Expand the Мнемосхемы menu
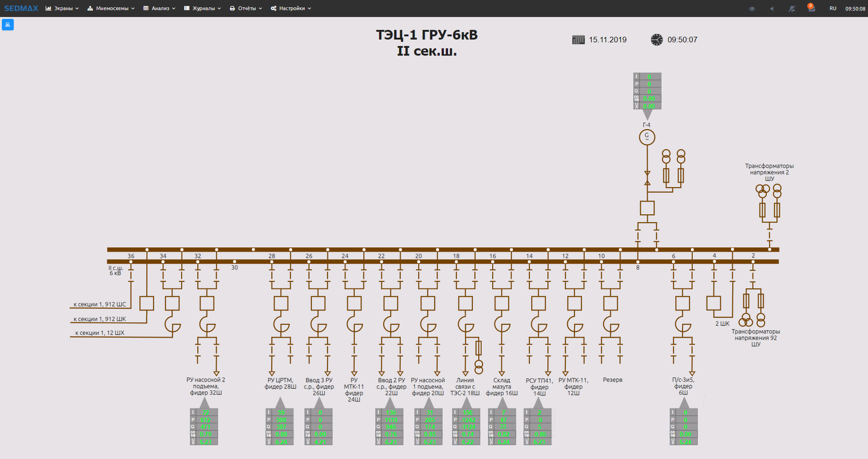Screen dimensions: 868x459 (111, 8)
